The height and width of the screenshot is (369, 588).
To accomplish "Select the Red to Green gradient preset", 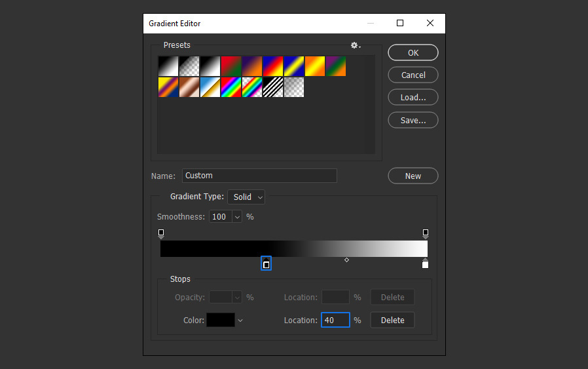I will click(231, 66).
